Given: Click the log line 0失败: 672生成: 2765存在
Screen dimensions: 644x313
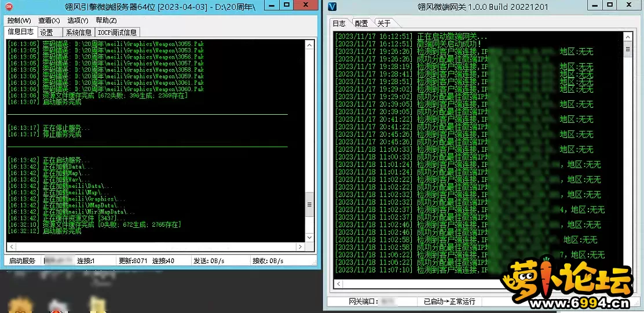Looking at the screenshot, I should tap(94, 225).
